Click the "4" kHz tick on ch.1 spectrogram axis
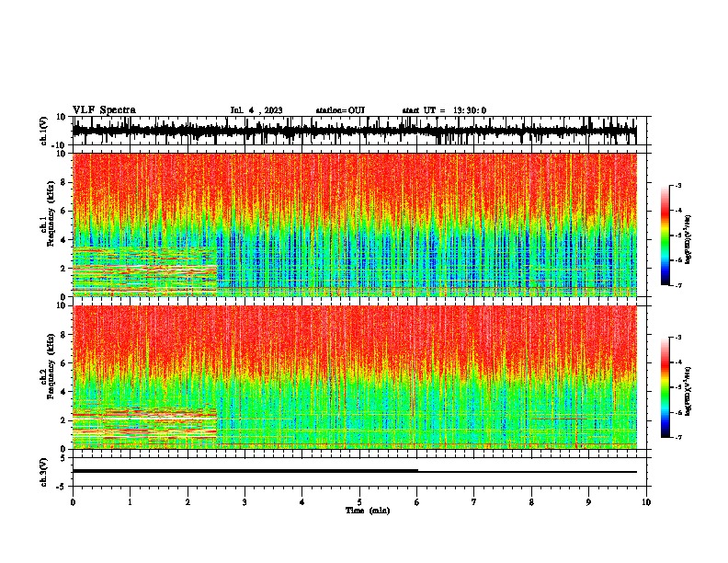 point(64,240)
